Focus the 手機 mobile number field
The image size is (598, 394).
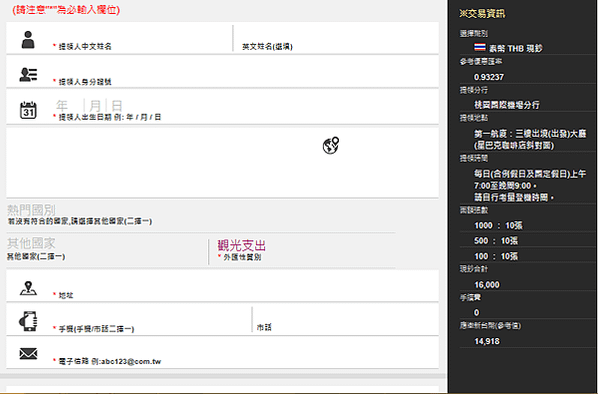click(151, 320)
